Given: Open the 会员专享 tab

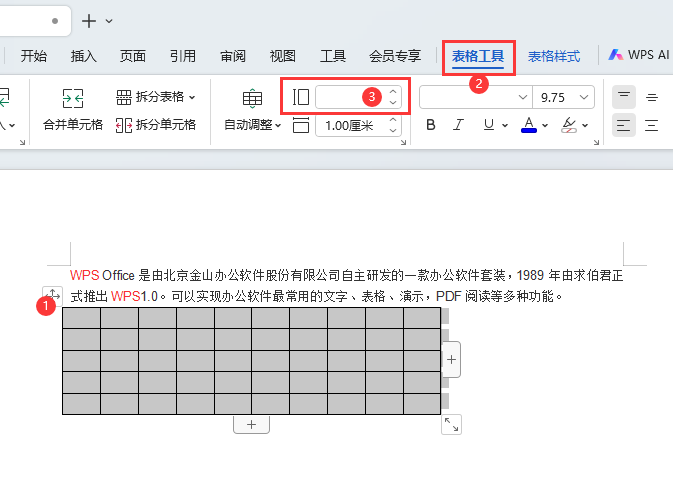Looking at the screenshot, I should click(x=395, y=56).
